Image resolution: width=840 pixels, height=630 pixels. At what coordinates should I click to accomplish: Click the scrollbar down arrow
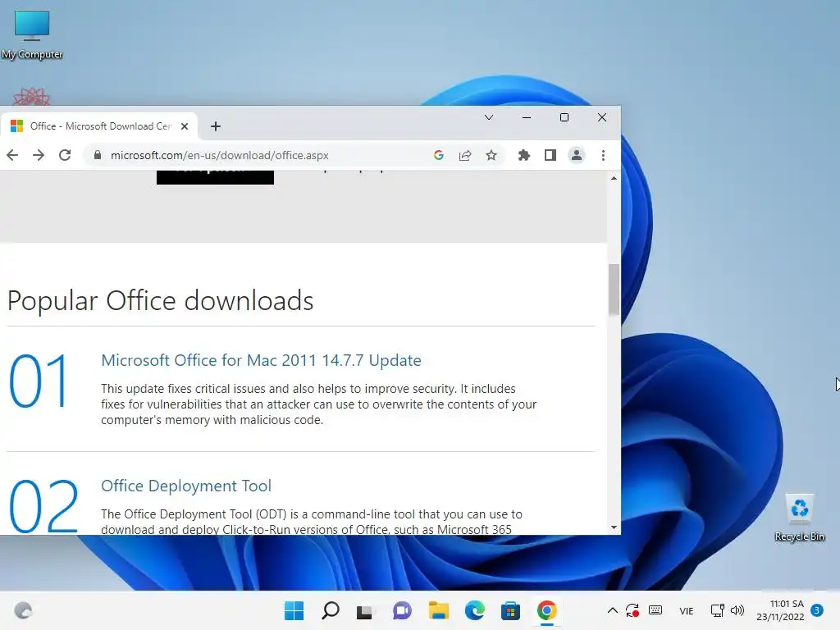614,527
